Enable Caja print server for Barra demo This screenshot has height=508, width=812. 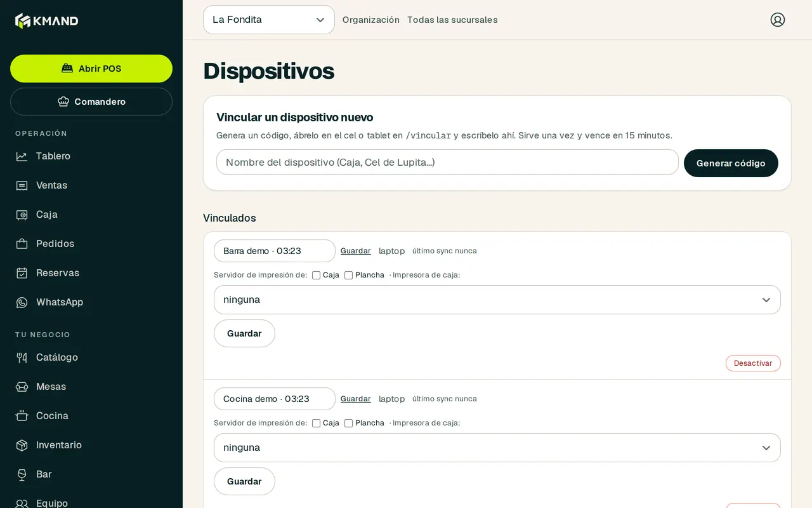click(316, 275)
